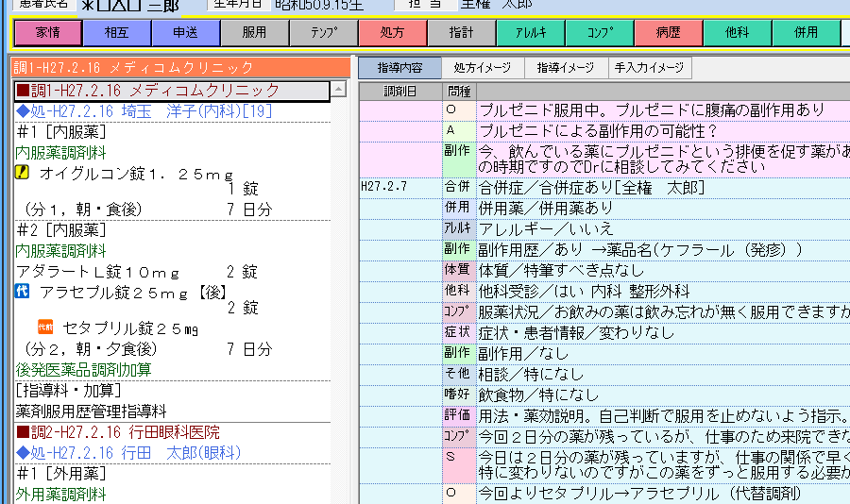
Task: Open the 指導イメージ tab
Action: tap(566, 68)
